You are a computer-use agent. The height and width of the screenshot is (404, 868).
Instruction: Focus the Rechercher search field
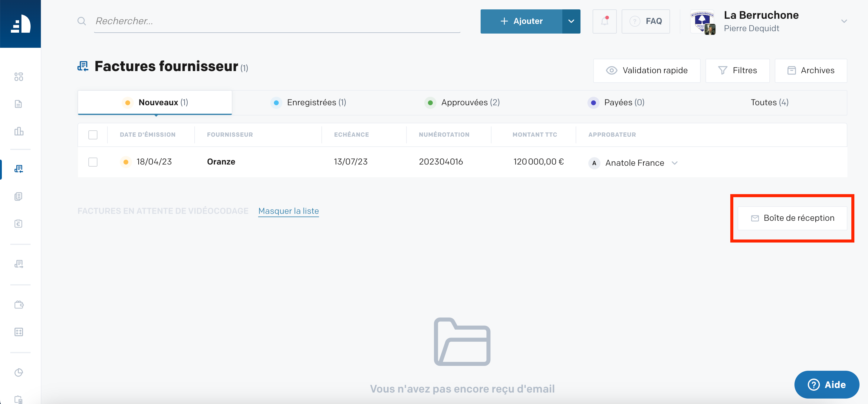coord(277,21)
